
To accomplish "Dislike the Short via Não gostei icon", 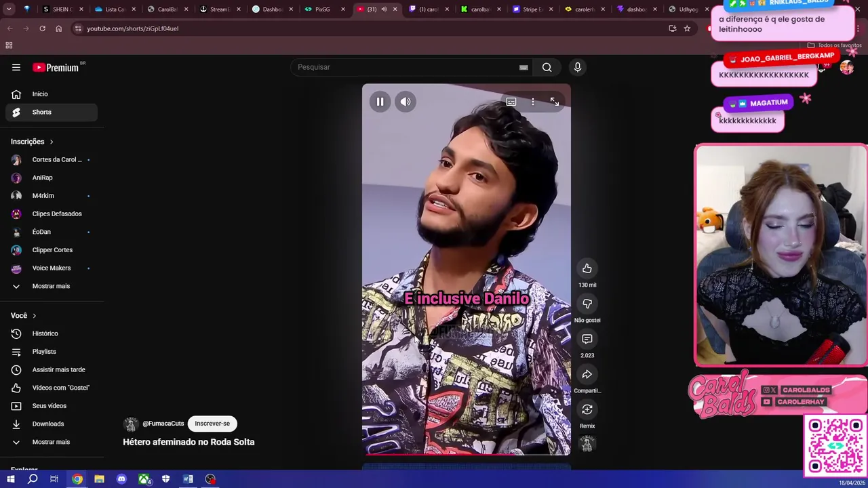I will click(587, 304).
